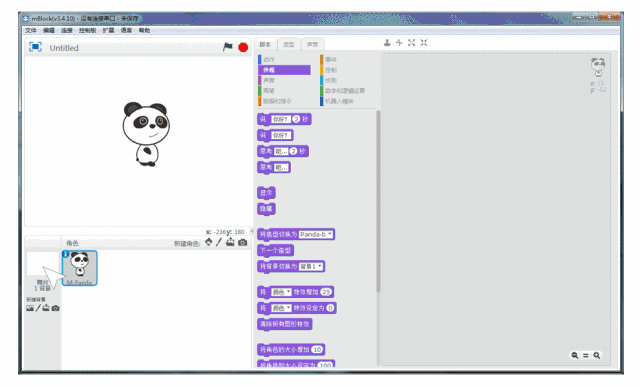Switch to the Costumes tab

(x=289, y=44)
